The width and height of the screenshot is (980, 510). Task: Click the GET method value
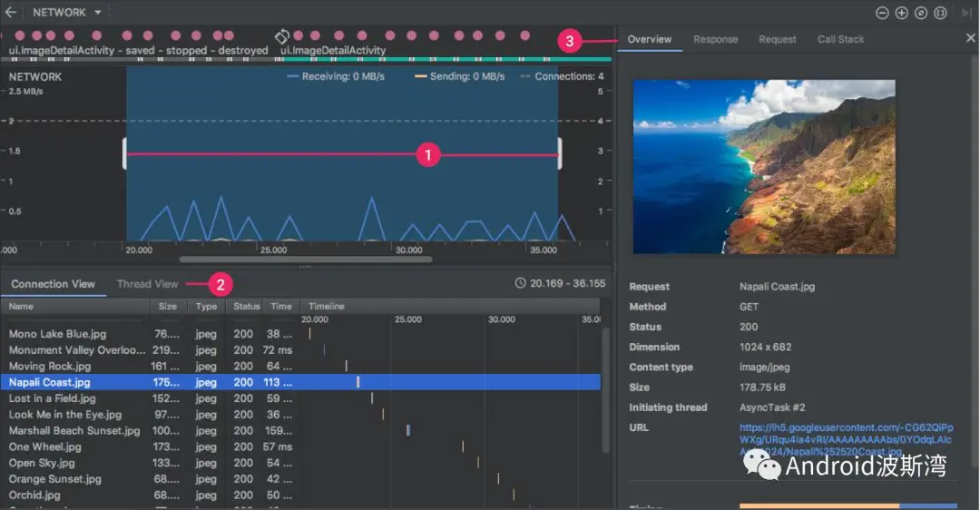click(749, 307)
